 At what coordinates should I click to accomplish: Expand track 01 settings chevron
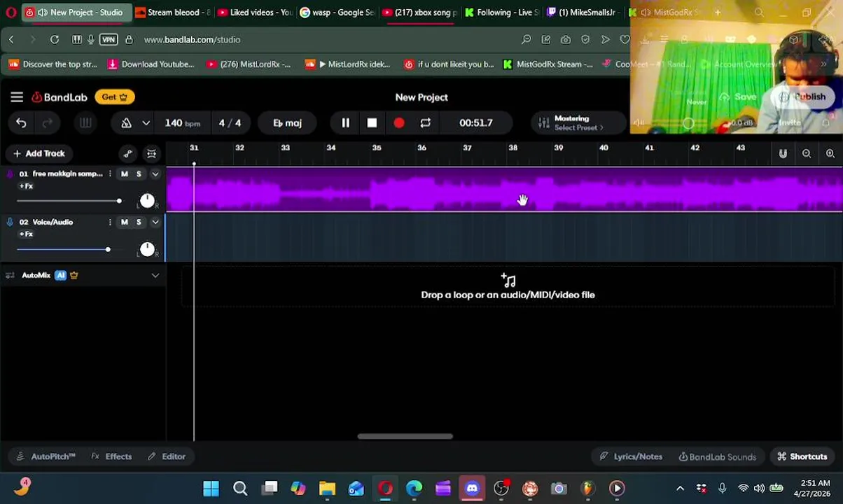click(155, 174)
